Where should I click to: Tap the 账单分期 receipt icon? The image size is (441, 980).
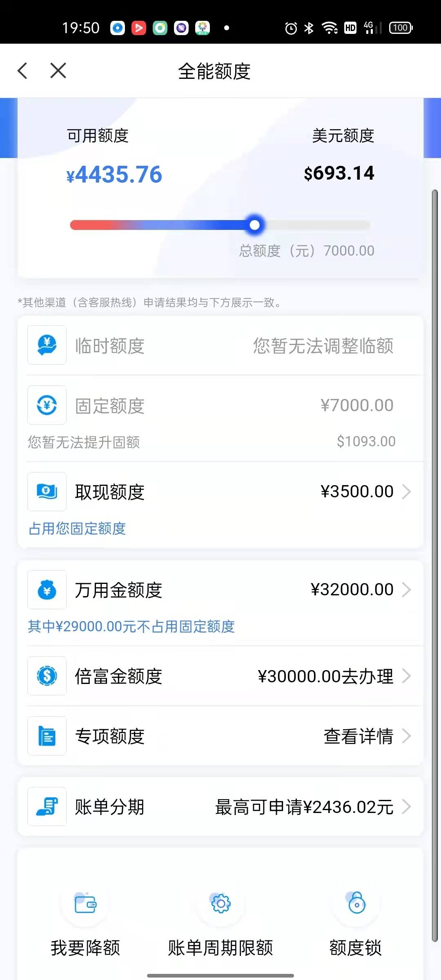(47, 806)
